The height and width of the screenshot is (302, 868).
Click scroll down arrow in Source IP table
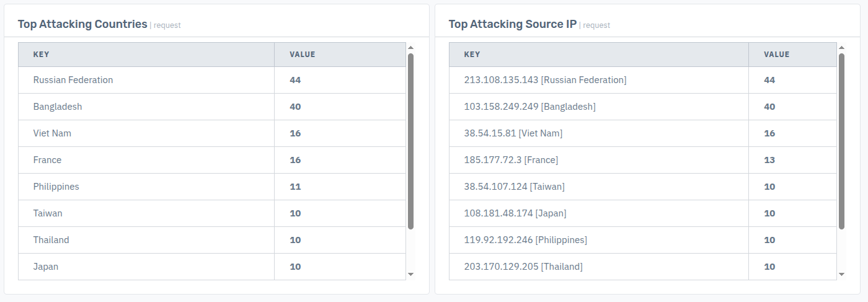(x=841, y=274)
